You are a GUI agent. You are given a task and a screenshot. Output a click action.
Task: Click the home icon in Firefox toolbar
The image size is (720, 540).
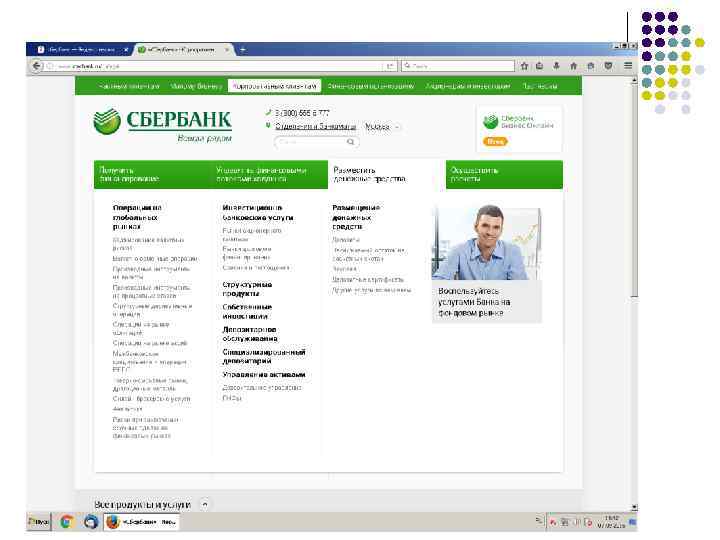tap(574, 66)
